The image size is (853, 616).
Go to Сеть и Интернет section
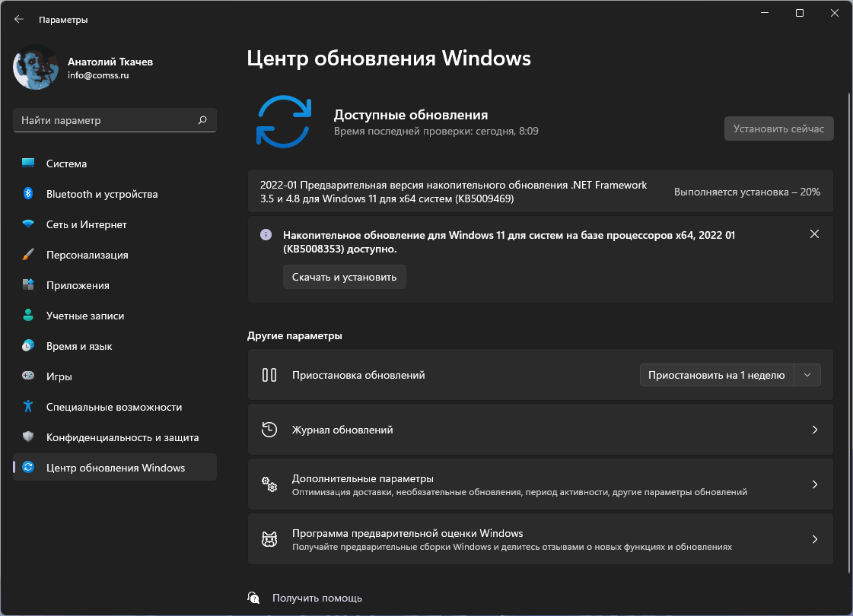pyautogui.click(x=86, y=224)
